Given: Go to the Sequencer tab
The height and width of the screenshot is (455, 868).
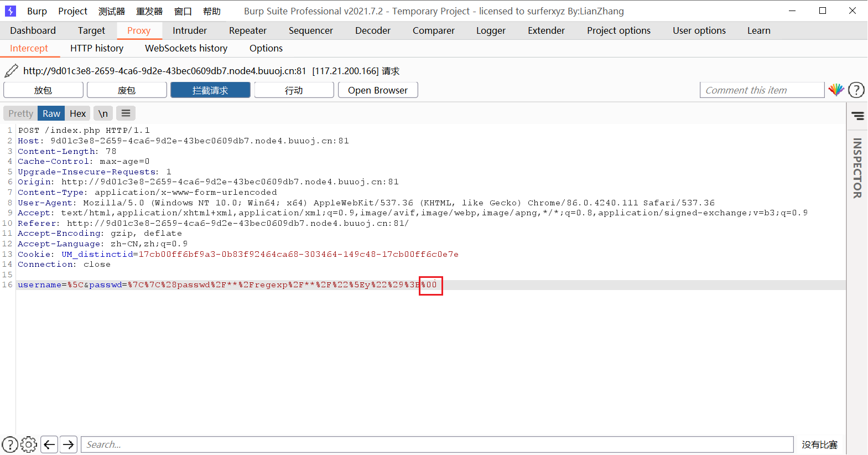Looking at the screenshot, I should coord(311,30).
